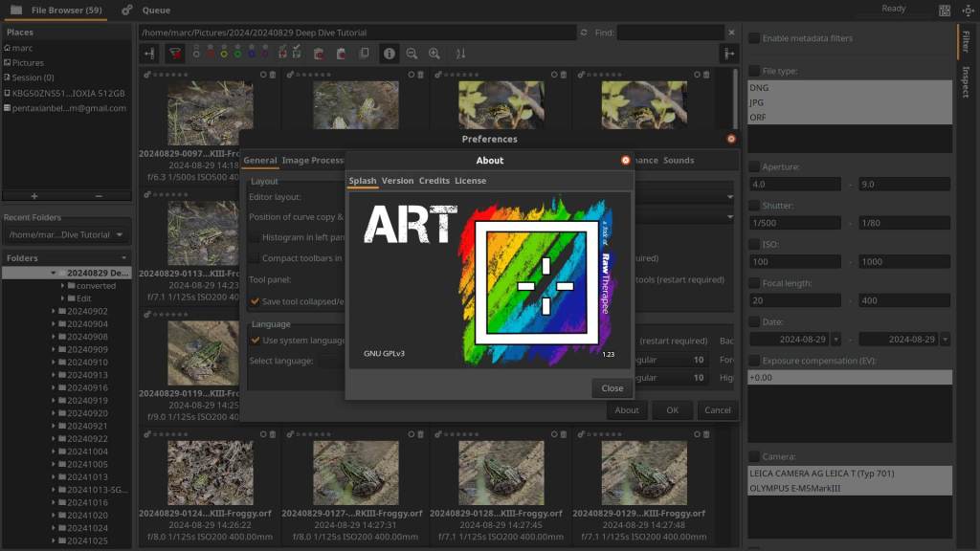Click the File Browser folder icon
This screenshot has height=551, width=980.
tap(17, 10)
